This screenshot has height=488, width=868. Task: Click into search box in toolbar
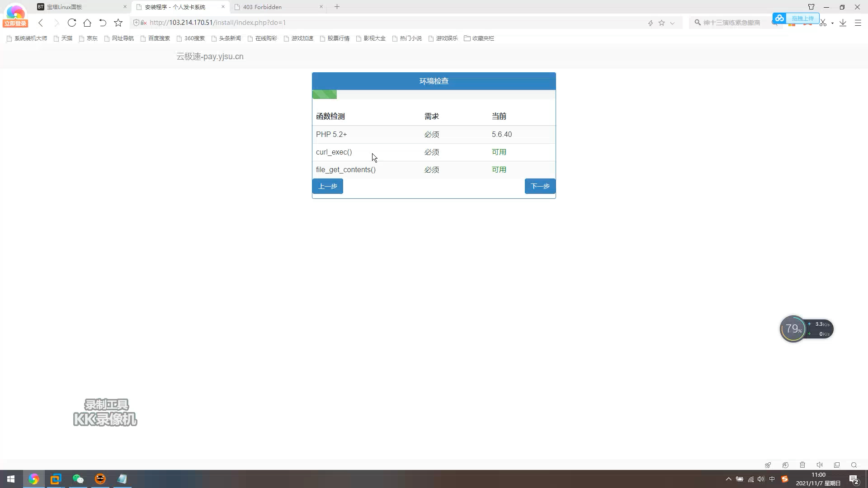click(732, 23)
